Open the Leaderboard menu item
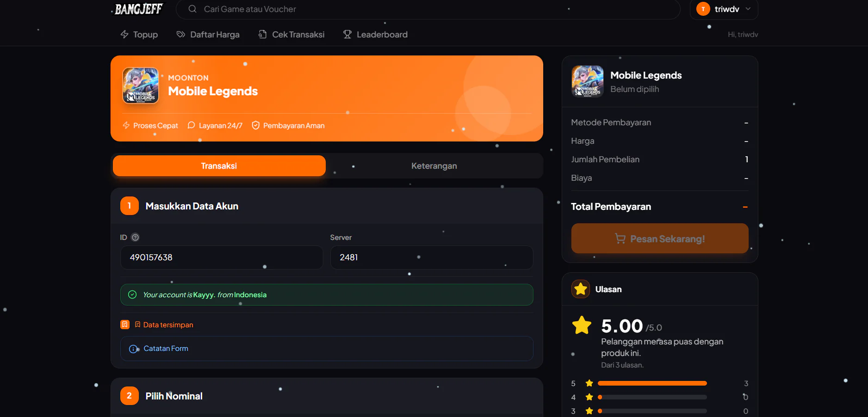The image size is (868, 417). [x=375, y=34]
